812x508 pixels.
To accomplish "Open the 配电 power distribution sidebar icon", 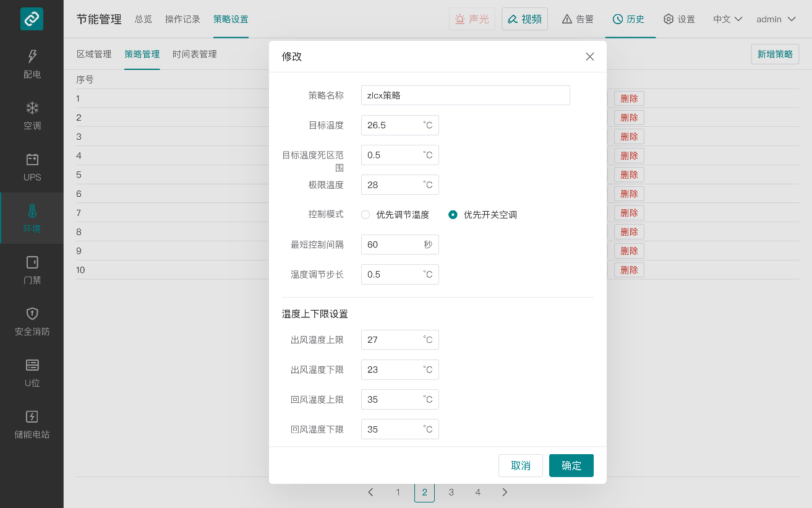I will (x=32, y=57).
